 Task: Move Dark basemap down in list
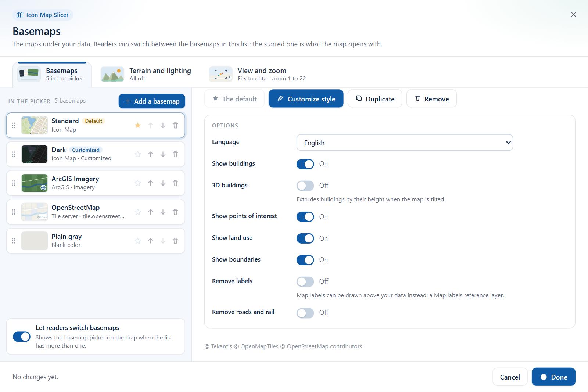click(163, 154)
